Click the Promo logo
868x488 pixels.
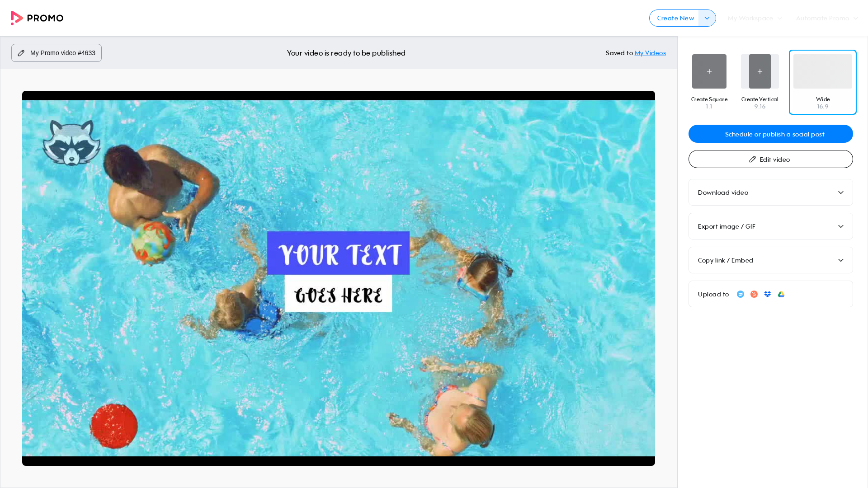(x=37, y=18)
